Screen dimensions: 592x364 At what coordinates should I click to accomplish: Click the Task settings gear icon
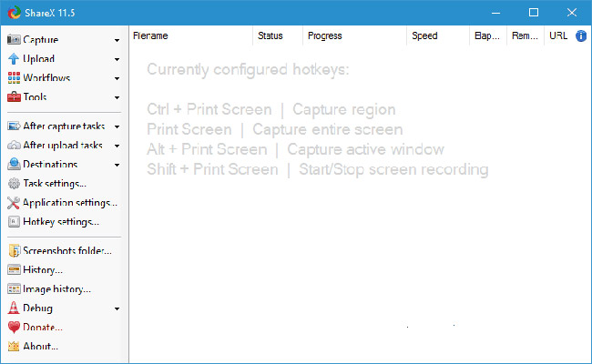pos(14,183)
